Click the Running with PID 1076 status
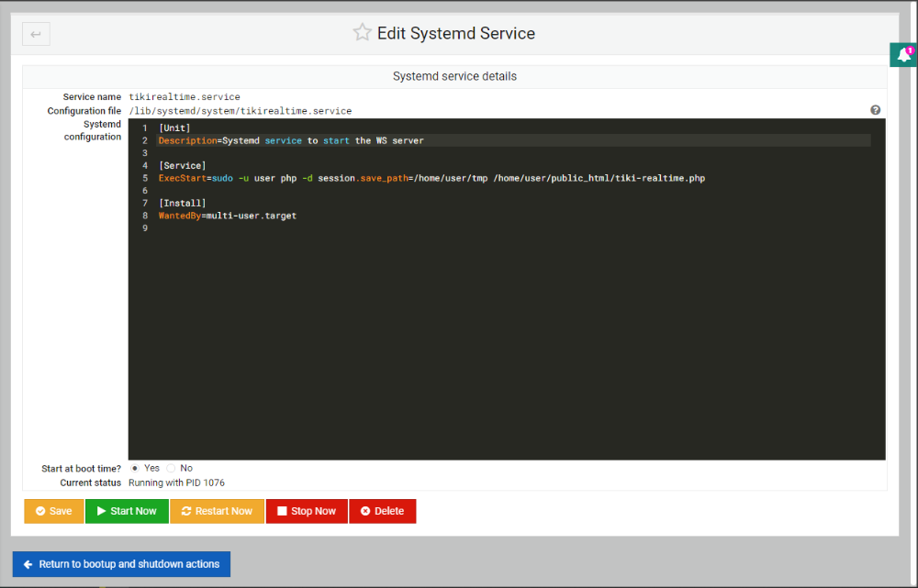The height and width of the screenshot is (588, 918). [177, 483]
